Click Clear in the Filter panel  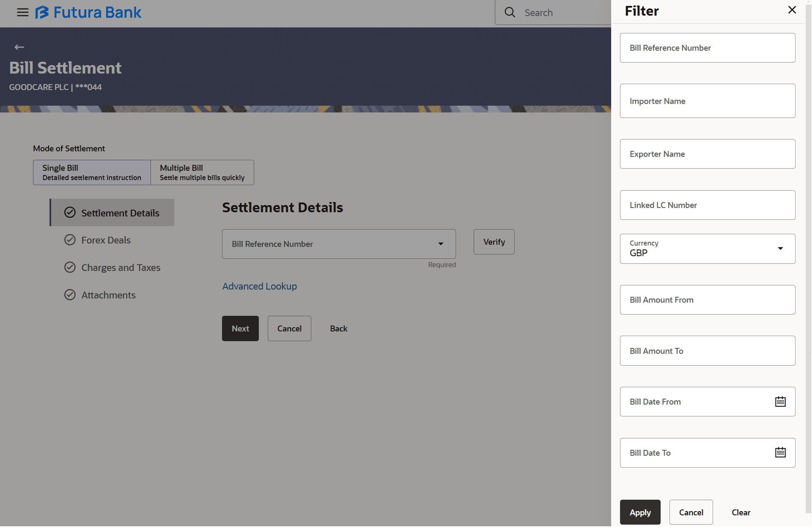click(741, 512)
